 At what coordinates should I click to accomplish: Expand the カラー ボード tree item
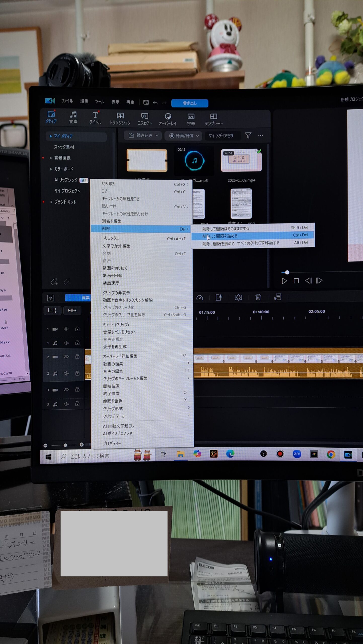51,169
